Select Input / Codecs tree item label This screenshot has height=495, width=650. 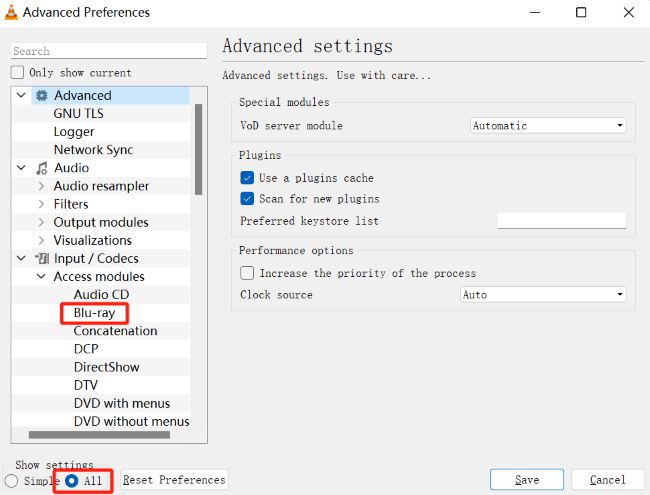(96, 258)
